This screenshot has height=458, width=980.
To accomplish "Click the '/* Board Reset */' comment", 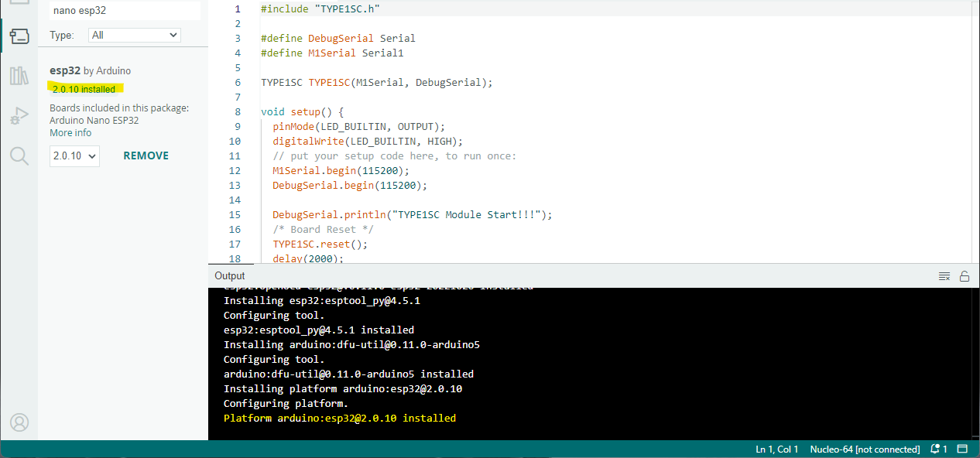I will point(323,229).
